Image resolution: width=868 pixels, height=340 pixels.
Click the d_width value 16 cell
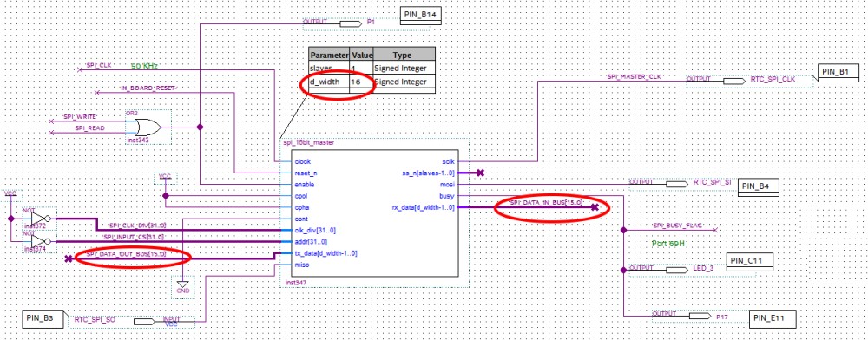click(x=361, y=82)
